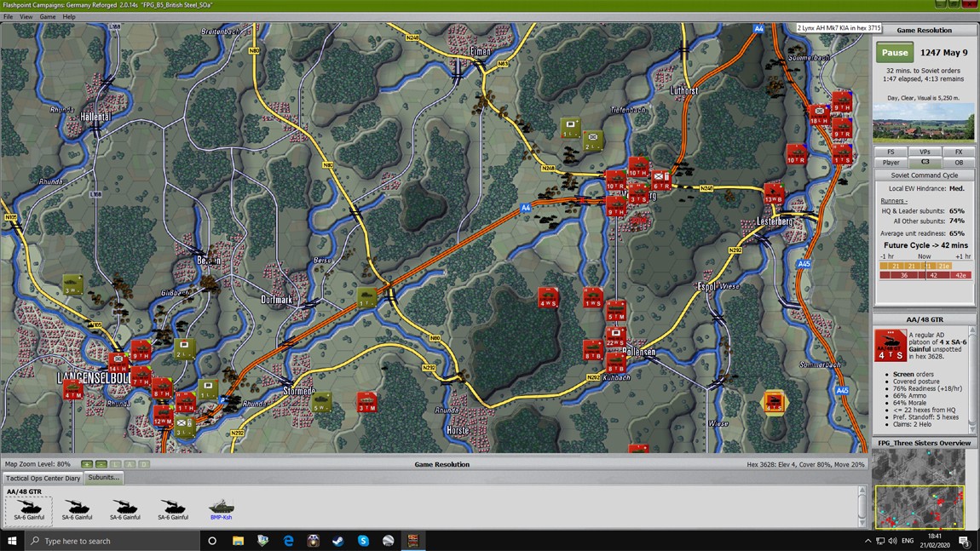Open the Game menu
Image resolution: width=980 pixels, height=551 pixels.
[48, 17]
